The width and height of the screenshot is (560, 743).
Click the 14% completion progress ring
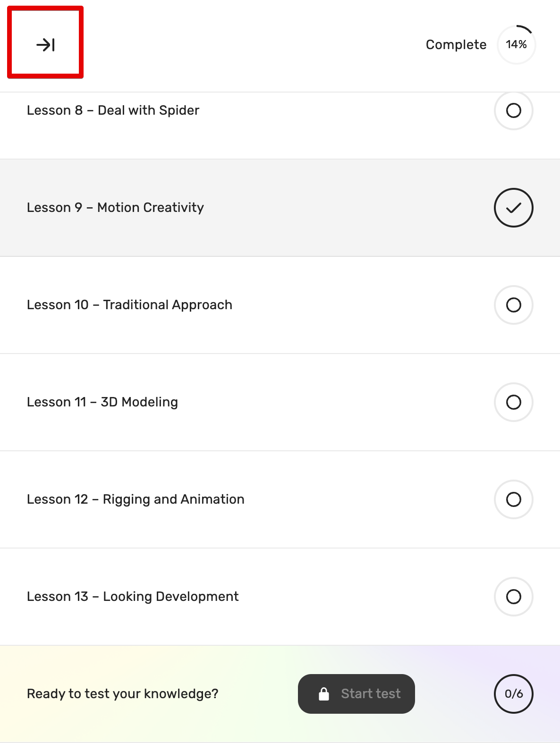pyautogui.click(x=516, y=44)
